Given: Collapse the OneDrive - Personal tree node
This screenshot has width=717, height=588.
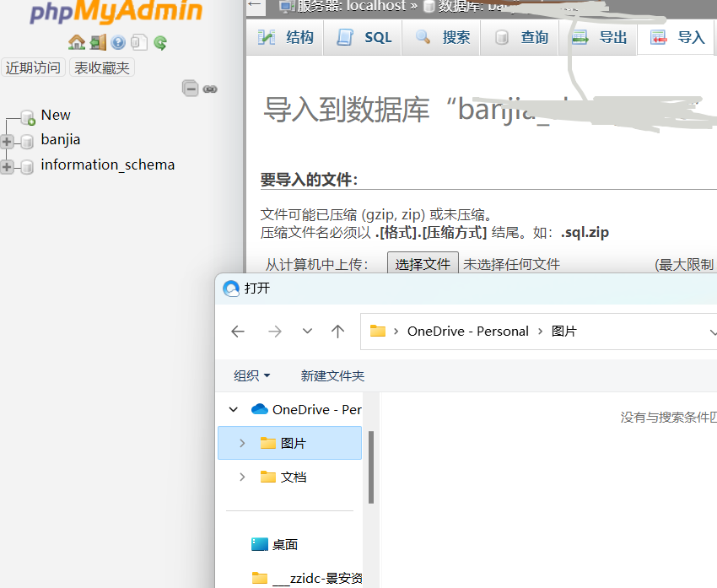Looking at the screenshot, I should click(235, 409).
